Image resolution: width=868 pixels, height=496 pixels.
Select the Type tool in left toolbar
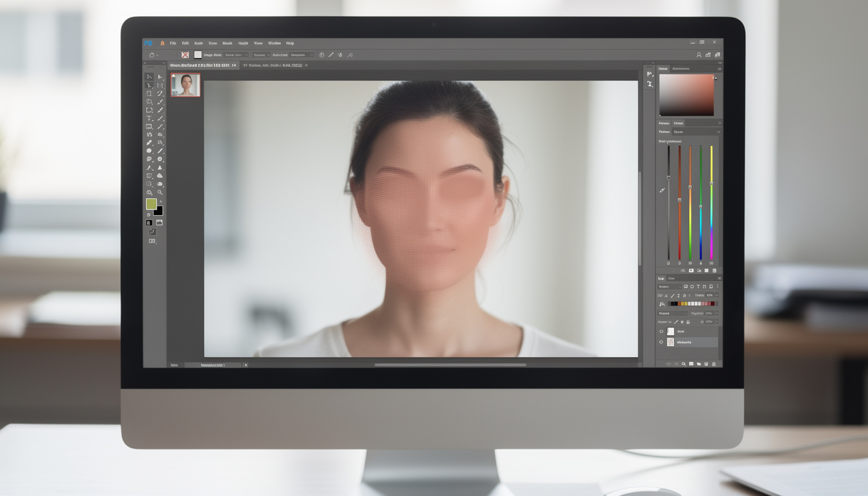coord(149,118)
